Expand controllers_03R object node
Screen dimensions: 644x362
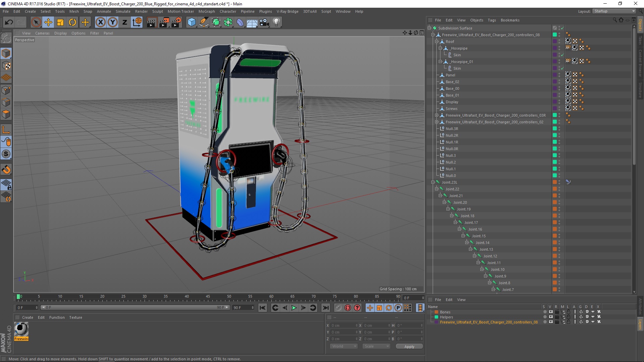pos(437,115)
